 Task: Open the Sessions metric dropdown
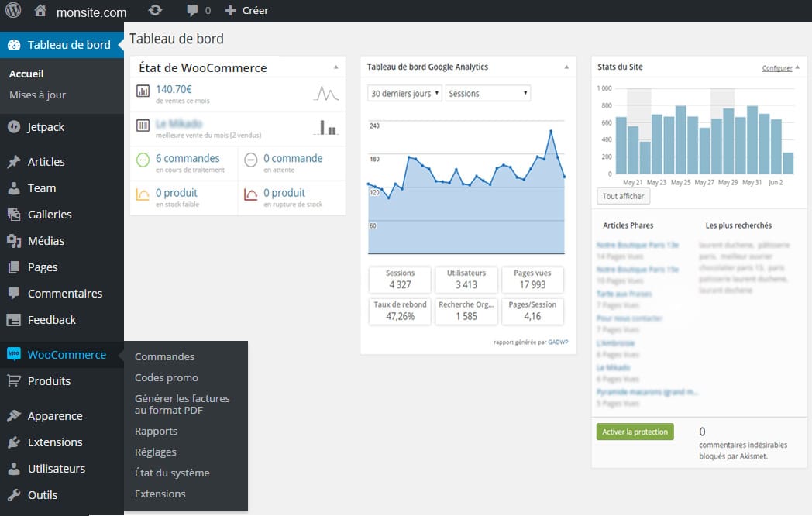click(488, 93)
